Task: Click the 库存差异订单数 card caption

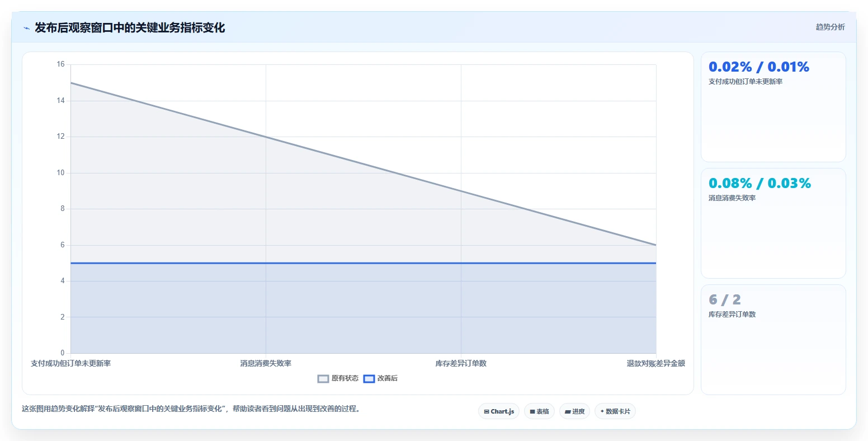Action: (732, 315)
